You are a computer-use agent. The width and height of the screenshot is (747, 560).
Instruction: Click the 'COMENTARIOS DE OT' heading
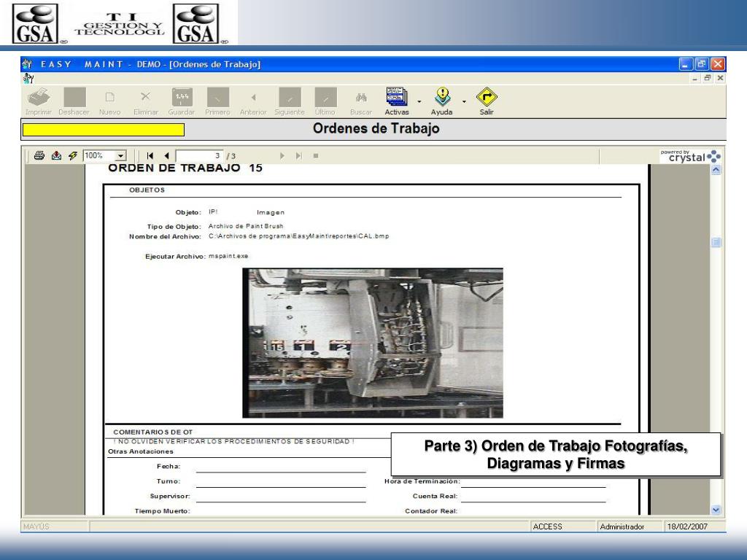153,432
